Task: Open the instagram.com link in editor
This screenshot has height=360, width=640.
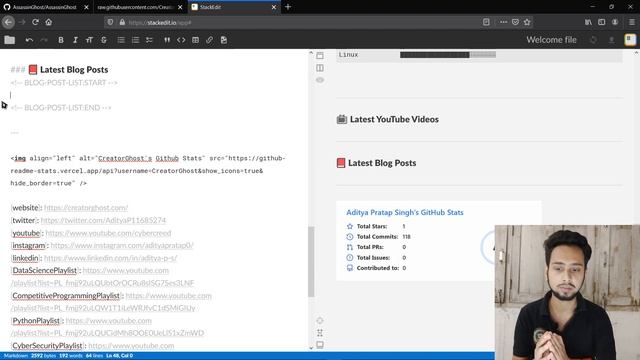Action: 122,245
